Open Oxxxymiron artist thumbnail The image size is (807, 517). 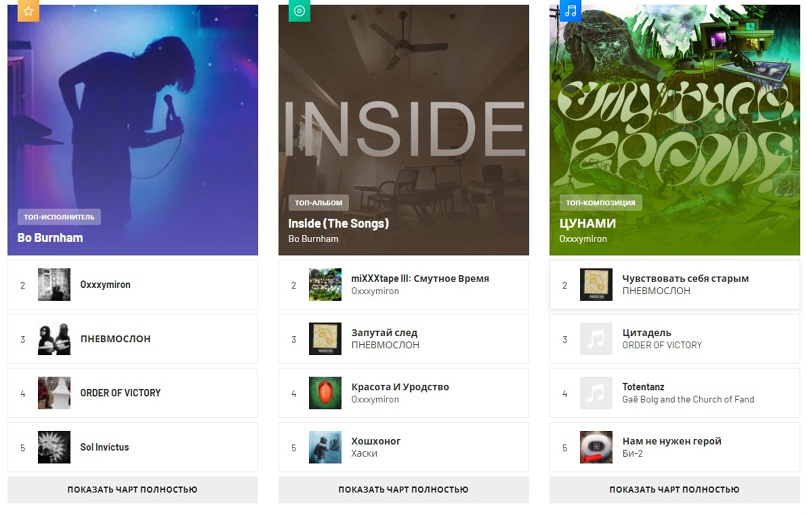click(x=54, y=284)
